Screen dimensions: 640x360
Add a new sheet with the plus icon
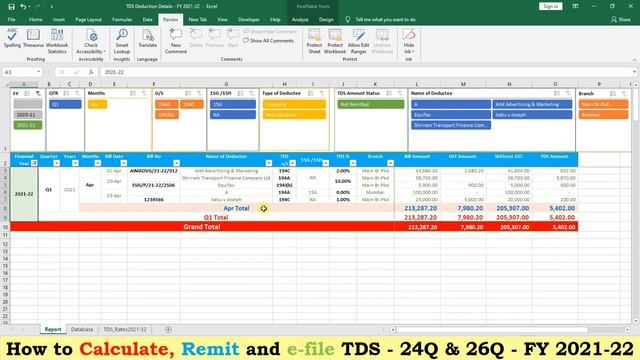click(168, 329)
